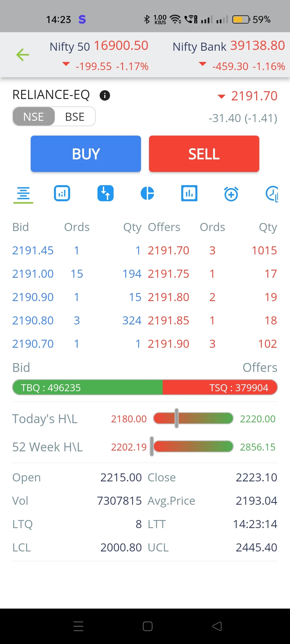The image size is (290, 644).
Task: Select offer price 2191.80
Action: (169, 297)
